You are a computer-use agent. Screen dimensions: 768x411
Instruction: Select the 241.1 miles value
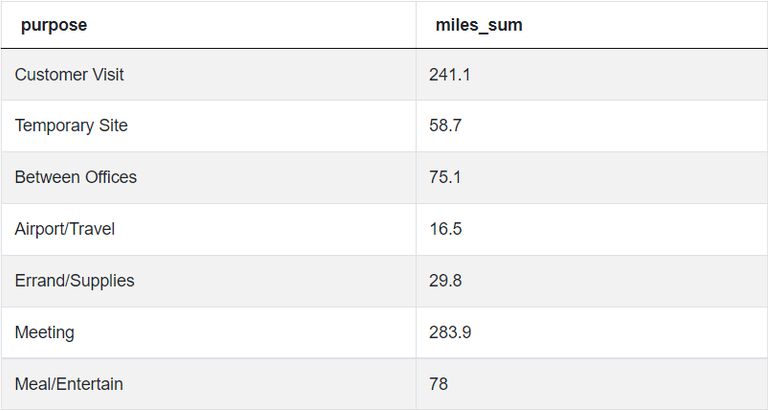pos(450,74)
